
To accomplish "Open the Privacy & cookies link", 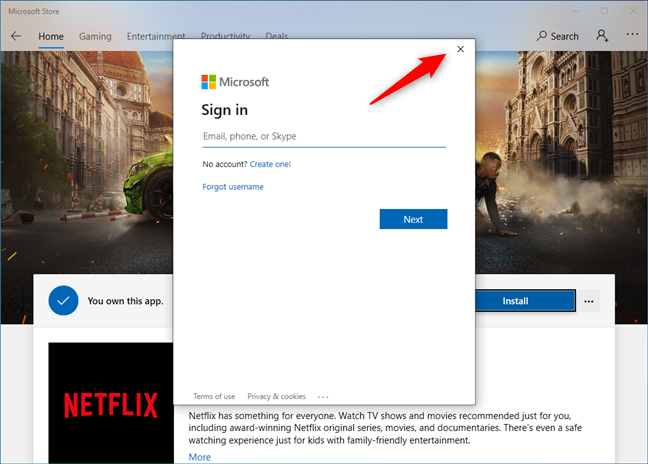I will [276, 396].
